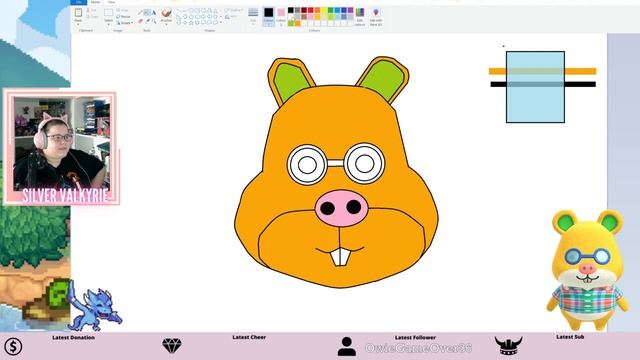Choose the rectangular Select tool
640x360 pixels.
pyautogui.click(x=109, y=13)
